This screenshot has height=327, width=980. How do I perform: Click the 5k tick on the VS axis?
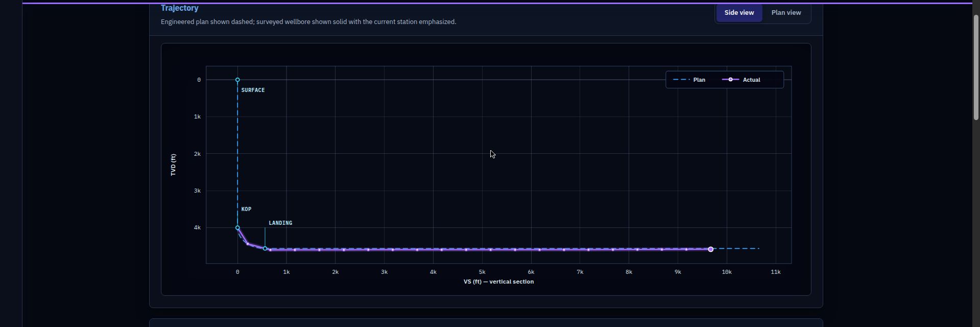[x=482, y=272]
